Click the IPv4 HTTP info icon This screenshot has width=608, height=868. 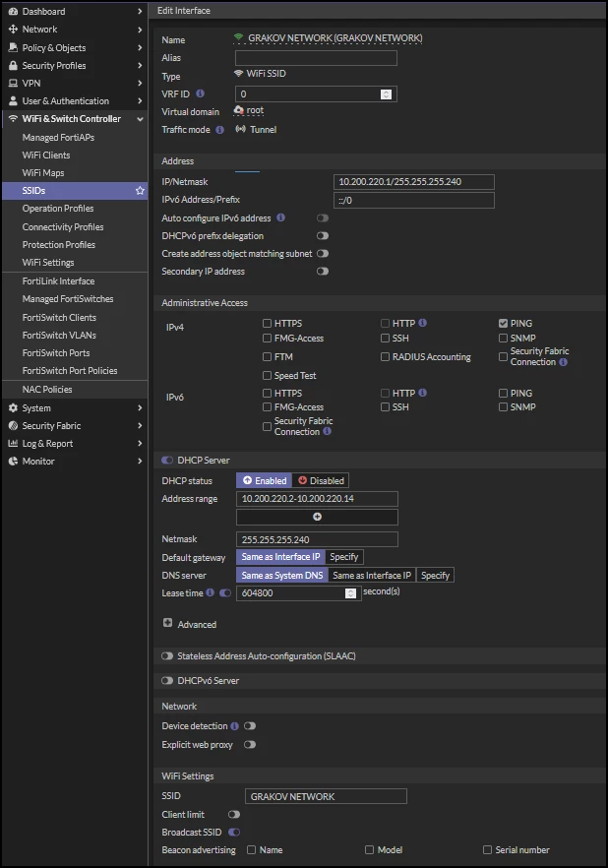tap(423, 323)
